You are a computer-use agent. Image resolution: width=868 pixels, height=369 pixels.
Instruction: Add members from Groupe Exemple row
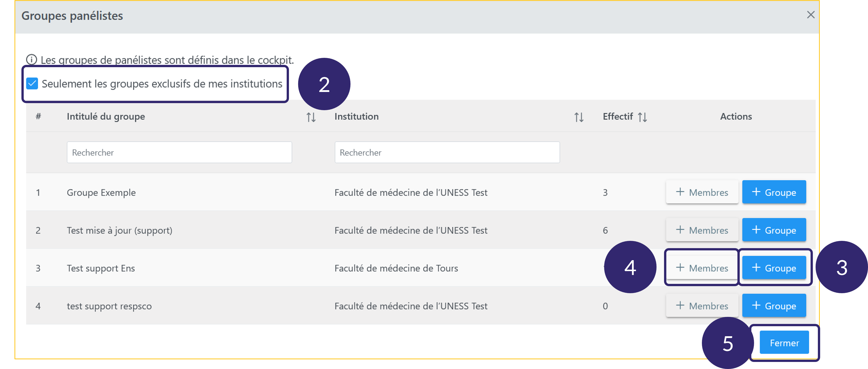tap(702, 192)
